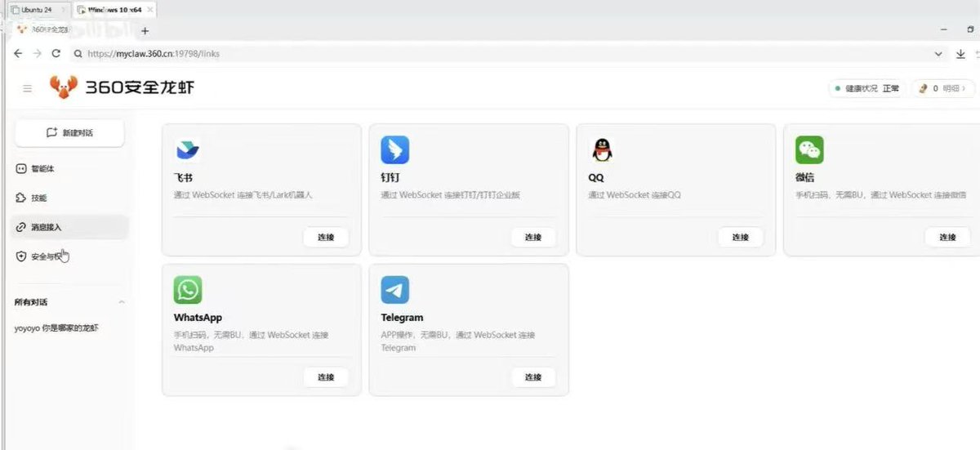Click the 所有对话 section heading
The height and width of the screenshot is (450, 980).
[x=31, y=302]
